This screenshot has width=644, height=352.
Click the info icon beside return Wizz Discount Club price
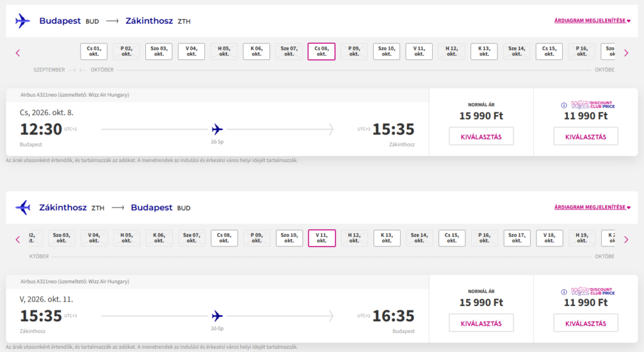point(564,292)
